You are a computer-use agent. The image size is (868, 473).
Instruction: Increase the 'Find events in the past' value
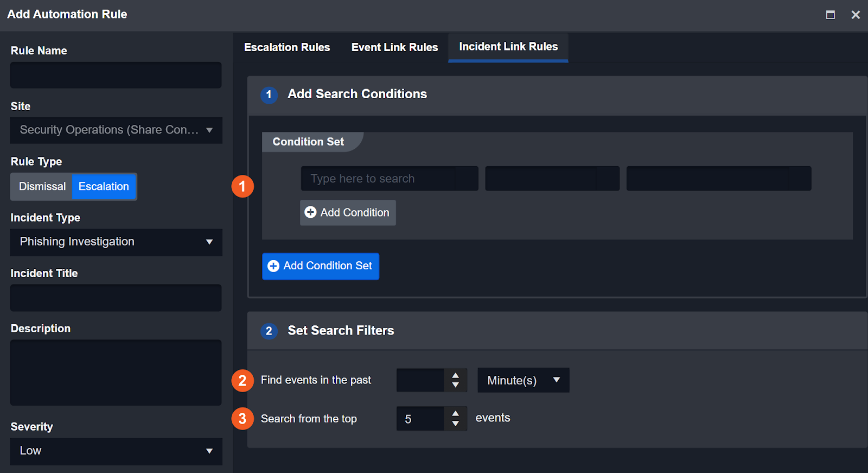[455, 375]
